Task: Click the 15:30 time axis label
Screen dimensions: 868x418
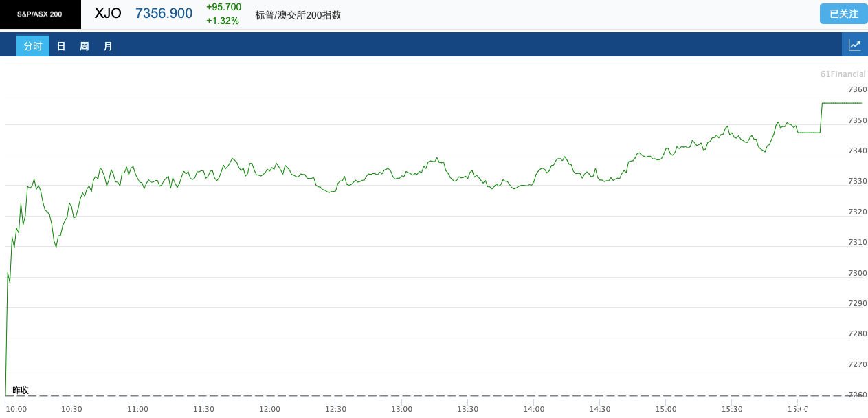Action: [731, 409]
